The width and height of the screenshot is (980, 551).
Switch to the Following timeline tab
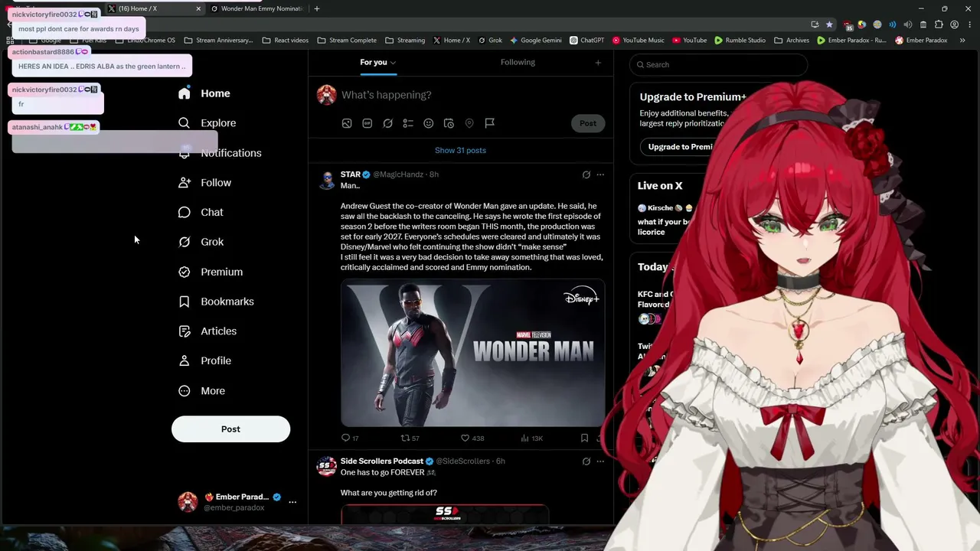518,62
